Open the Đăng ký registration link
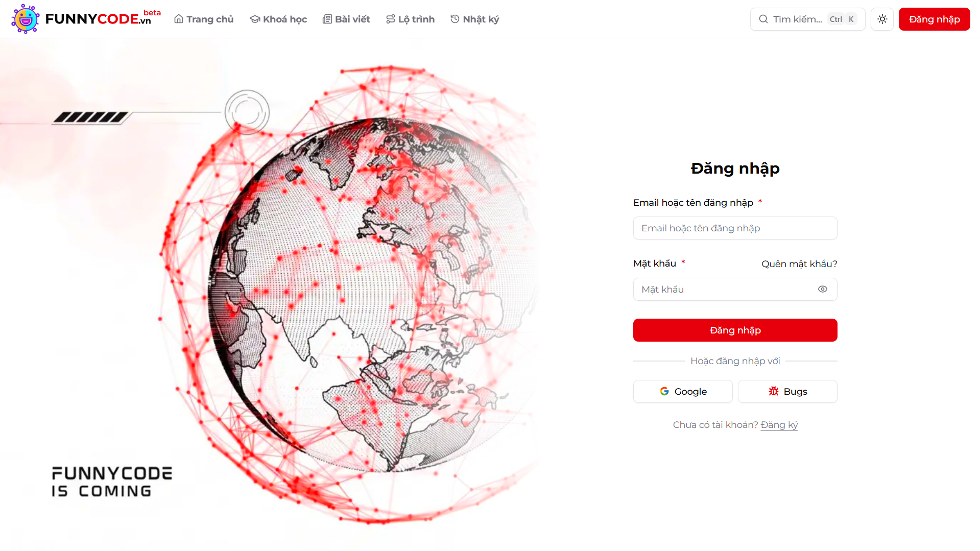The height and width of the screenshot is (551, 980). tap(779, 425)
